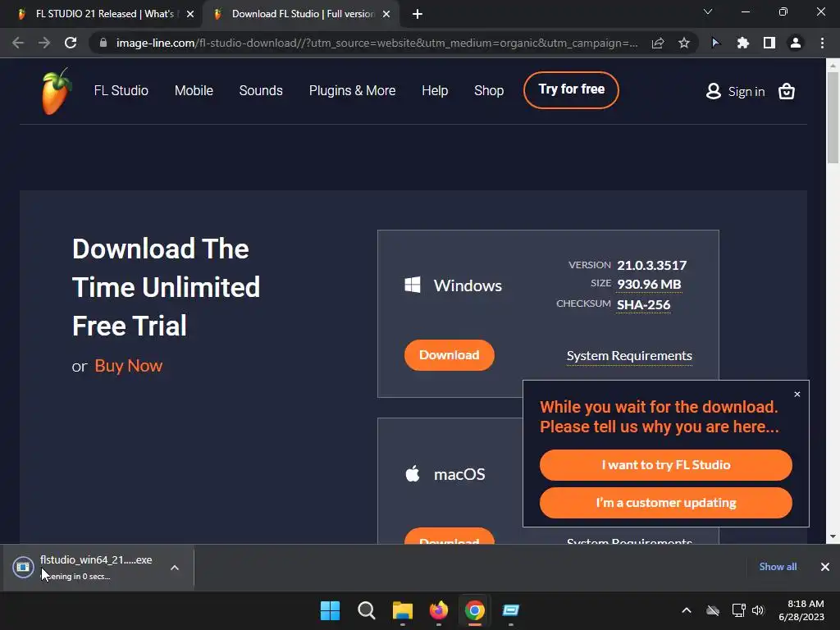Viewport: 840px width, 630px height.
Task: Show all downloads
Action: (x=778, y=567)
